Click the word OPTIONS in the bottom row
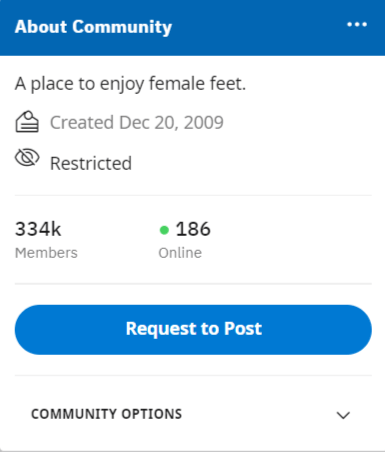Viewport: 385px width, 452px height. pos(152,414)
